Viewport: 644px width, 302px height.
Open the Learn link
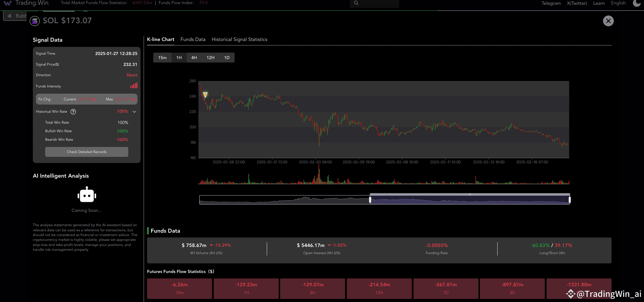click(599, 3)
